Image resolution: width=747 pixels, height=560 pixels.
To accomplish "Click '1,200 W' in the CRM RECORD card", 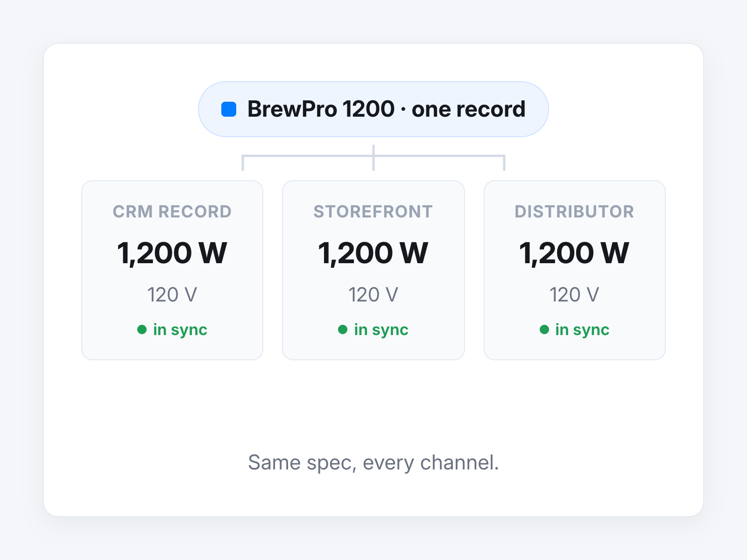I will pos(172,253).
